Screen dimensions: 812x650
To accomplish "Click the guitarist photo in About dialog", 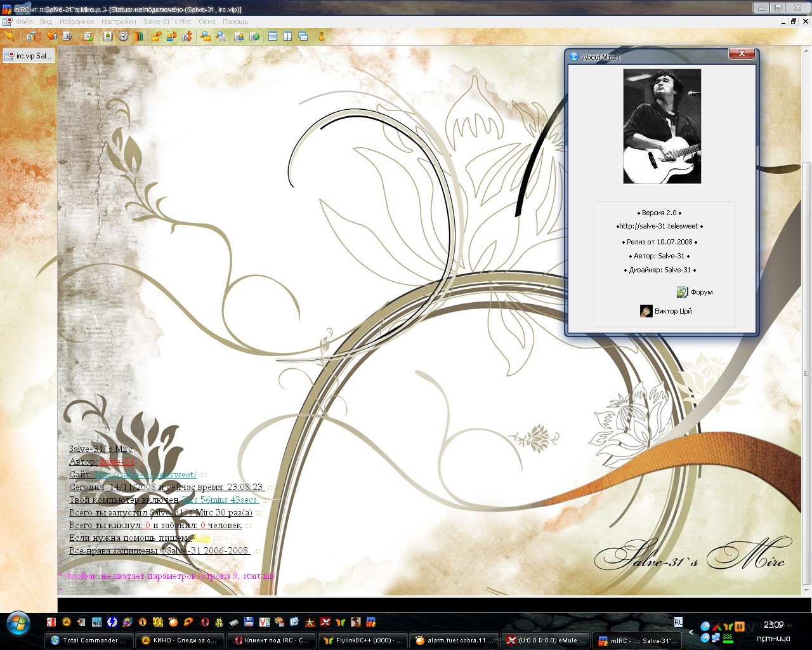I will (662, 126).
